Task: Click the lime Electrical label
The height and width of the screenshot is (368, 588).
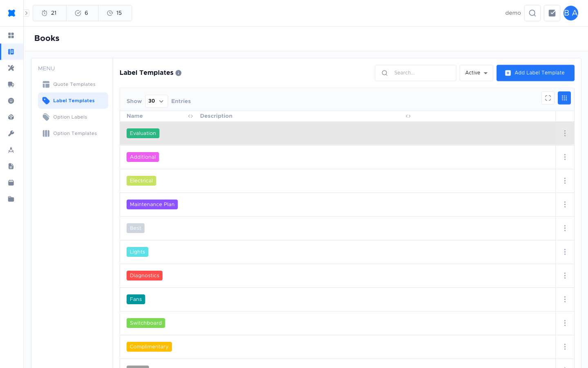Action: (141, 181)
